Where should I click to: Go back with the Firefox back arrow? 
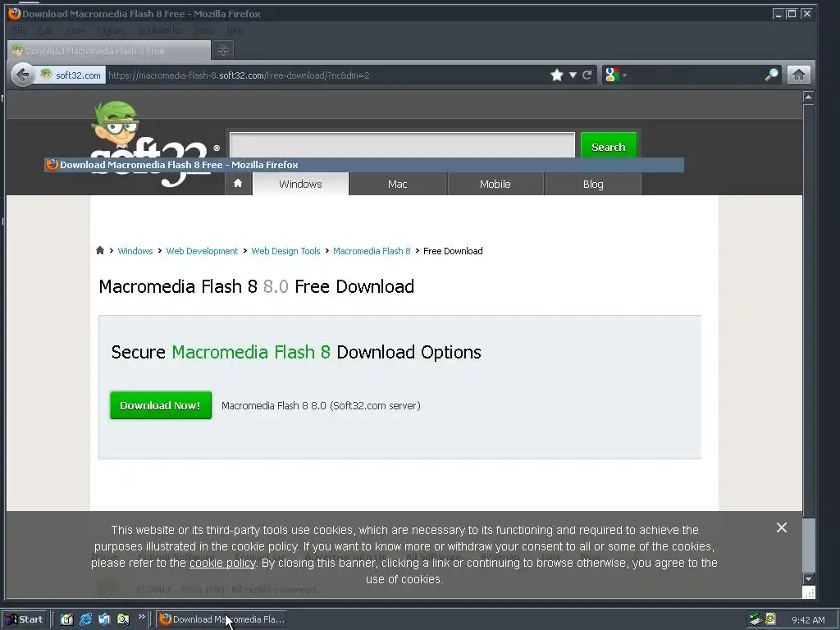[x=22, y=75]
